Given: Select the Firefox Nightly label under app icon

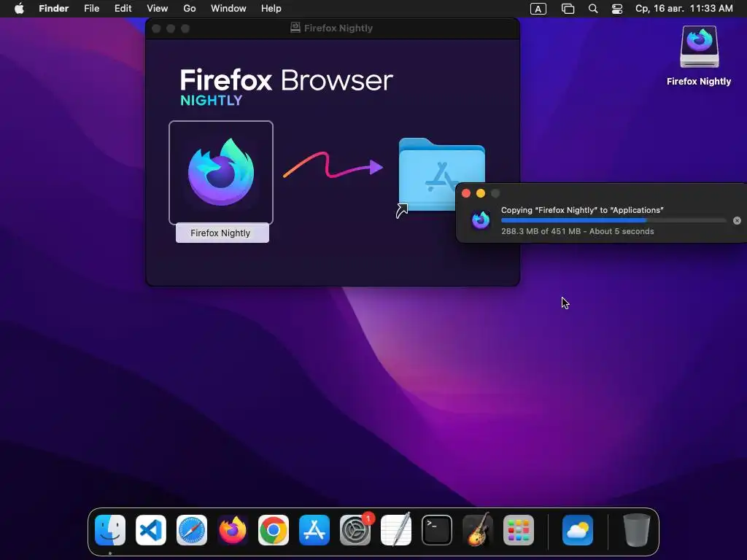Looking at the screenshot, I should coord(220,233).
